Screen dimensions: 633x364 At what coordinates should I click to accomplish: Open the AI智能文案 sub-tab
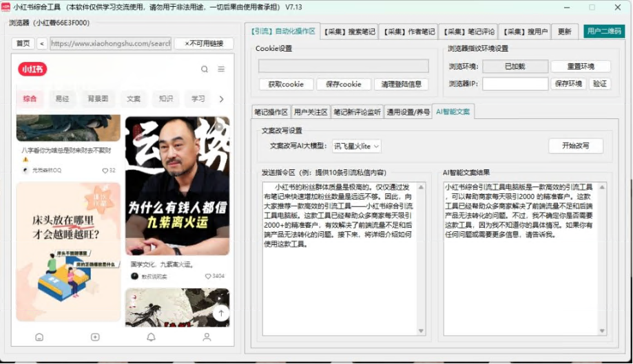click(453, 111)
